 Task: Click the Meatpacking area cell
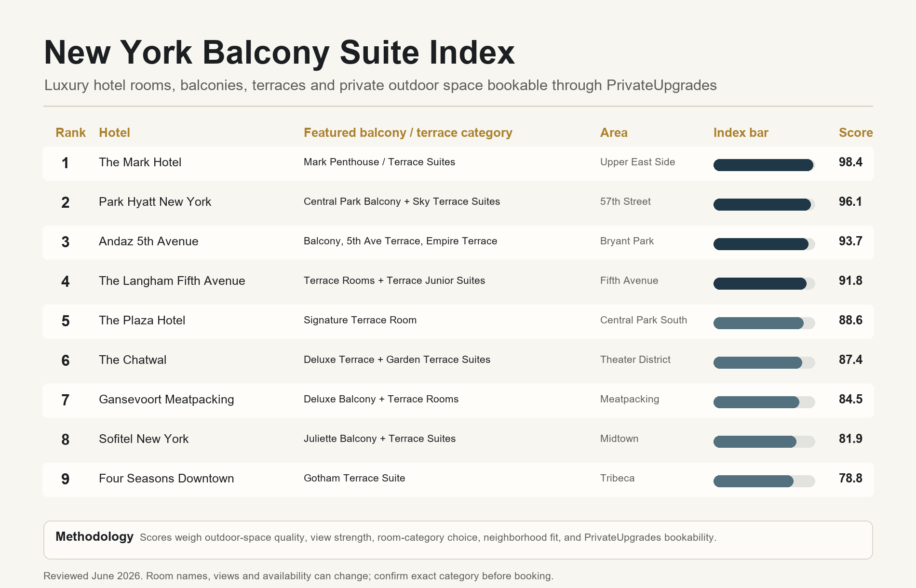pyautogui.click(x=630, y=399)
